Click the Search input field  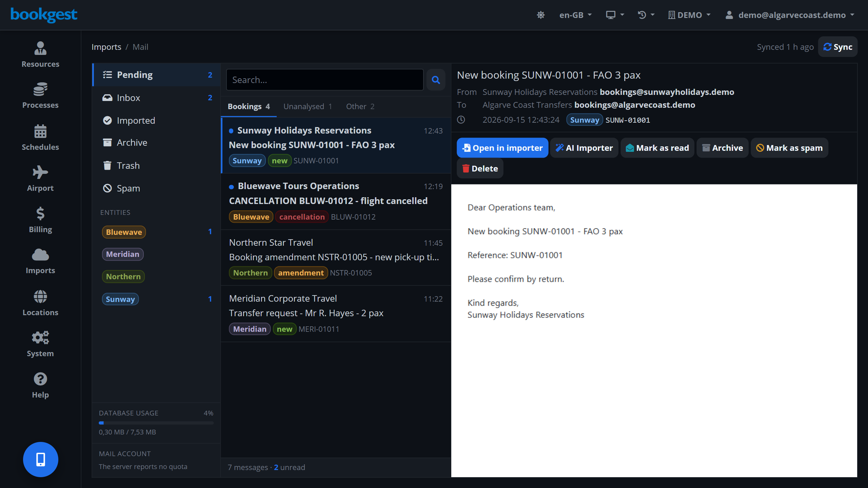(325, 80)
